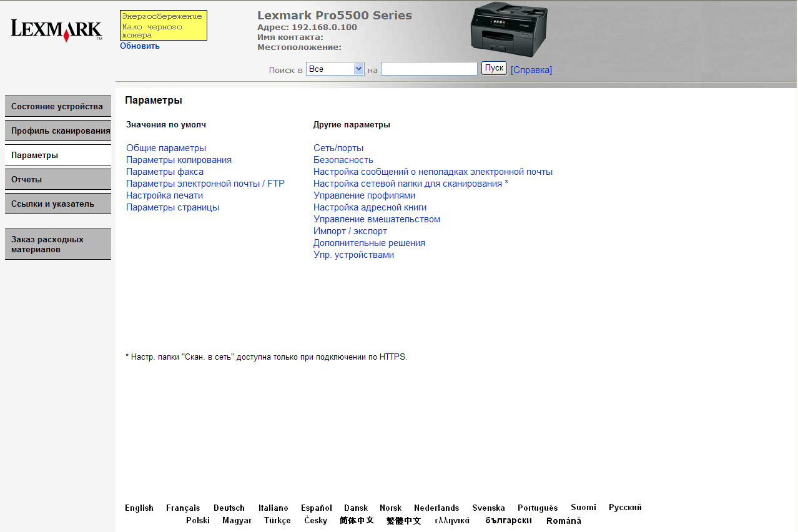Image resolution: width=798 pixels, height=532 pixels.
Task: Switch language to Svenska
Action: click(x=488, y=508)
